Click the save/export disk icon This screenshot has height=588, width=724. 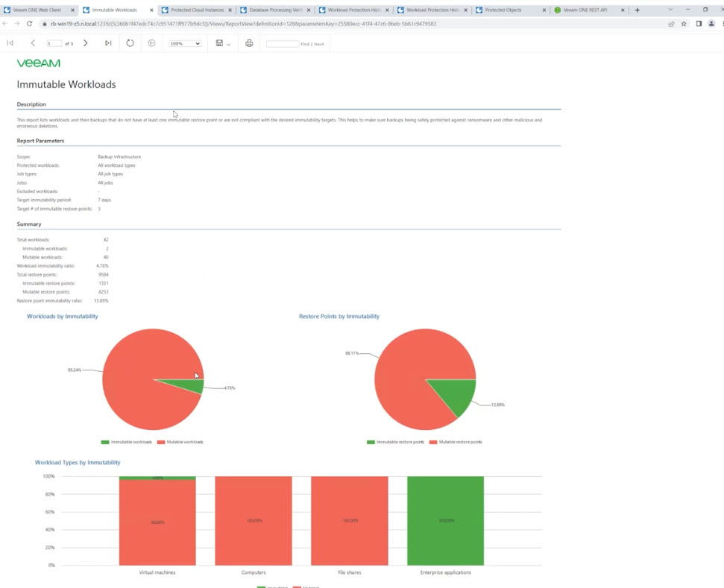(x=219, y=43)
